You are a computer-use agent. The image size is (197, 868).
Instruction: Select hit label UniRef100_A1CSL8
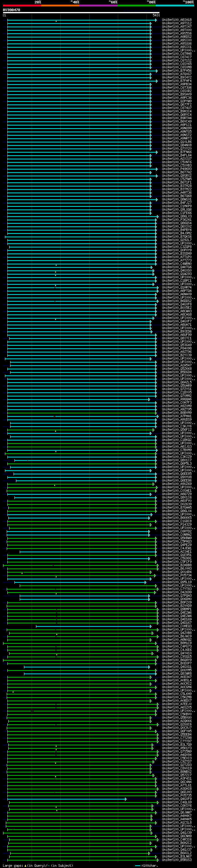click(176, 822)
